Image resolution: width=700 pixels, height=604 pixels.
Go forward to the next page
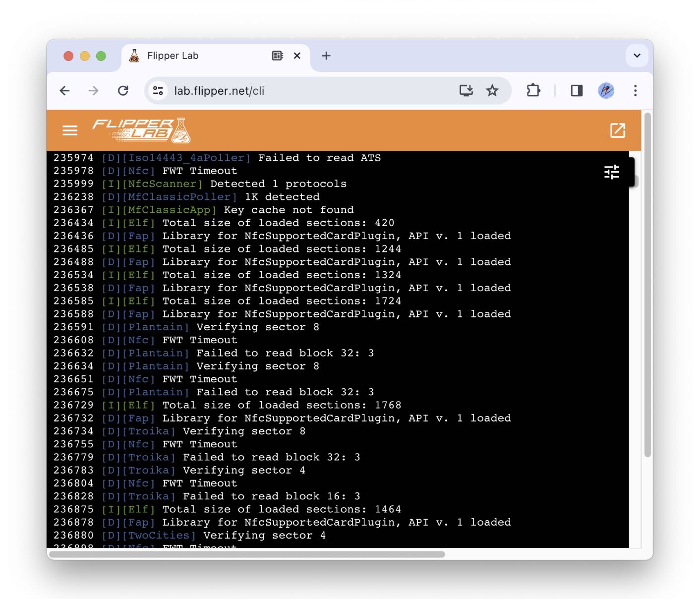[94, 91]
